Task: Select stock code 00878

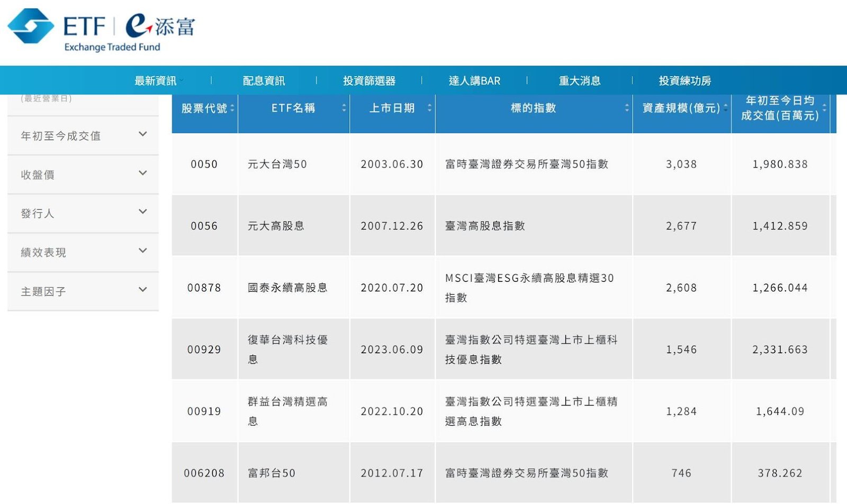Action: coord(204,288)
